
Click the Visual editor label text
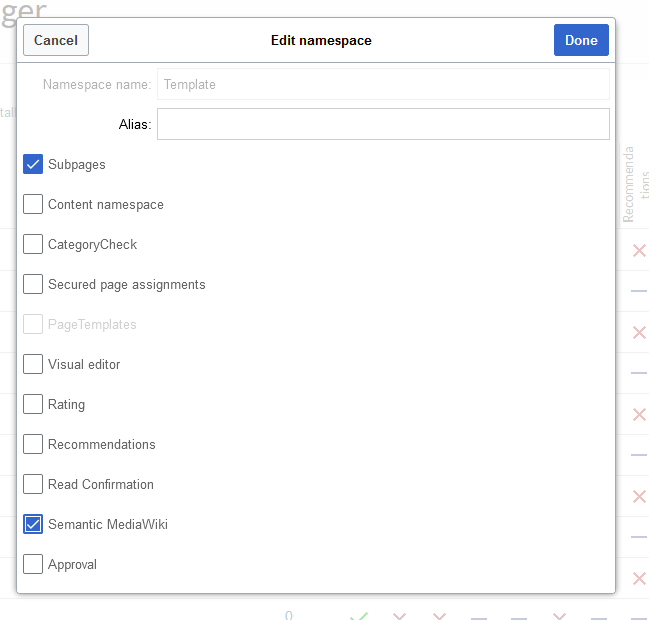pos(84,364)
